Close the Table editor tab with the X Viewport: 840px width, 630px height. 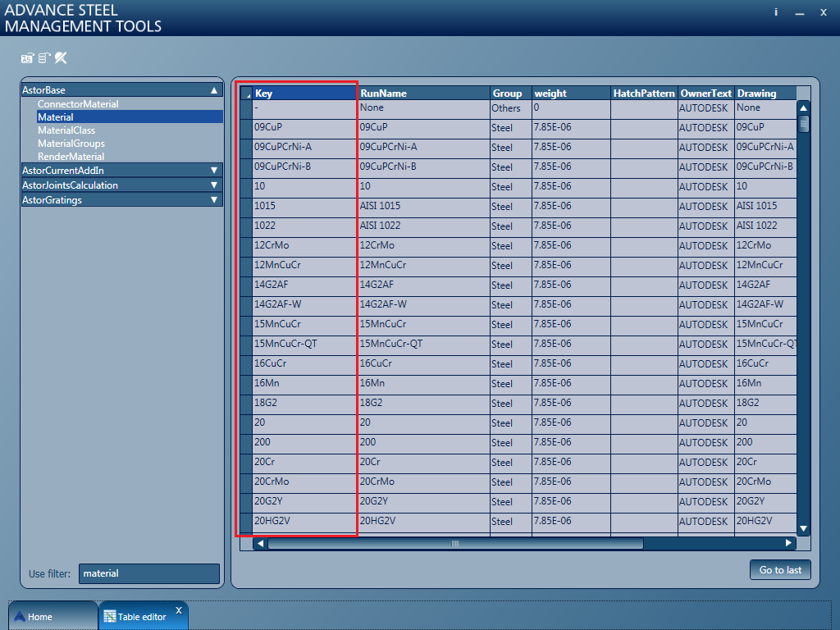coord(179,610)
